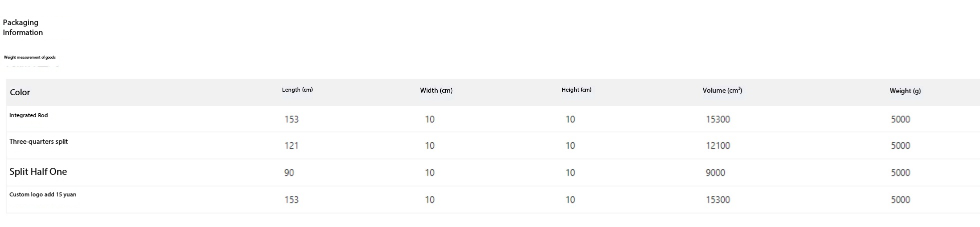Screen dimensions: 980x227
Task: Click the volume value 9000
Action: 715,173
